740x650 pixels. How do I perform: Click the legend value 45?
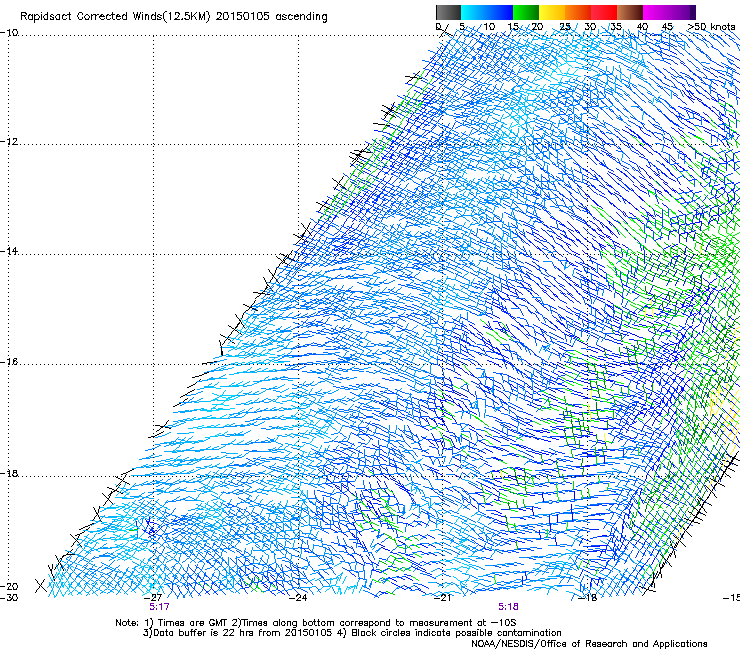pyautogui.click(x=667, y=27)
